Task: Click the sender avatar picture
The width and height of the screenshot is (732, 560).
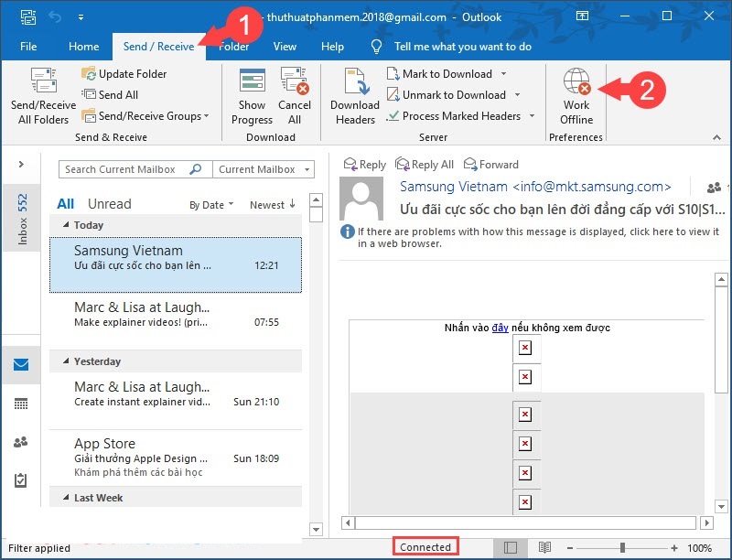Action: tap(361, 199)
